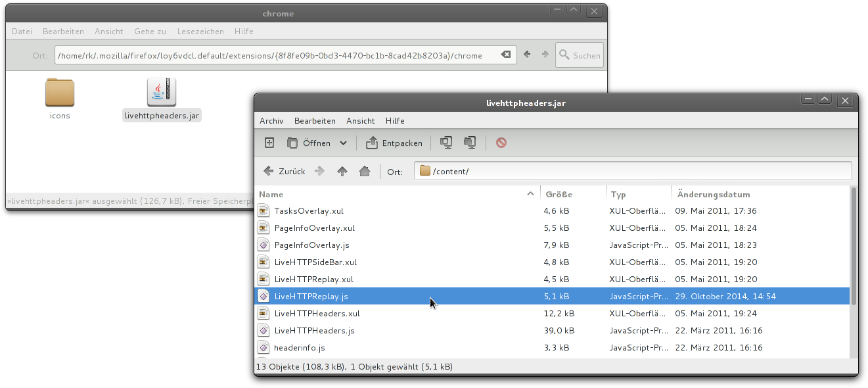The width and height of the screenshot is (868, 388).
Task: Click the file icon of LiveHTTPSideBar.xul
Action: pos(263,262)
